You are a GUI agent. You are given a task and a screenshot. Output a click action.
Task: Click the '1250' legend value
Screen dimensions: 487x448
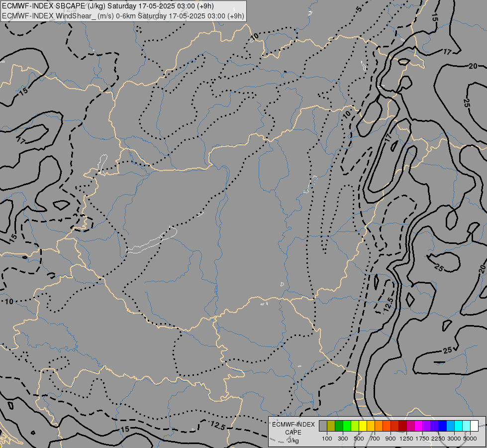tap(406, 439)
